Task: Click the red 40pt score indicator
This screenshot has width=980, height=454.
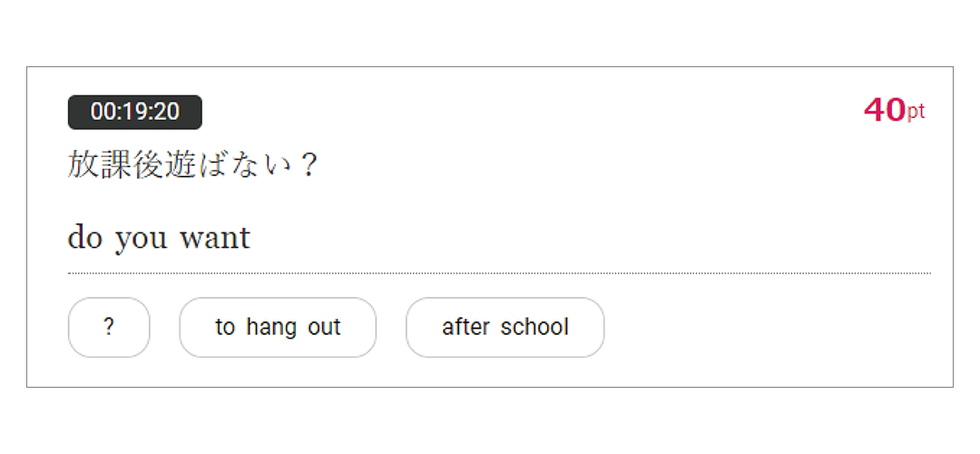Action: click(894, 111)
